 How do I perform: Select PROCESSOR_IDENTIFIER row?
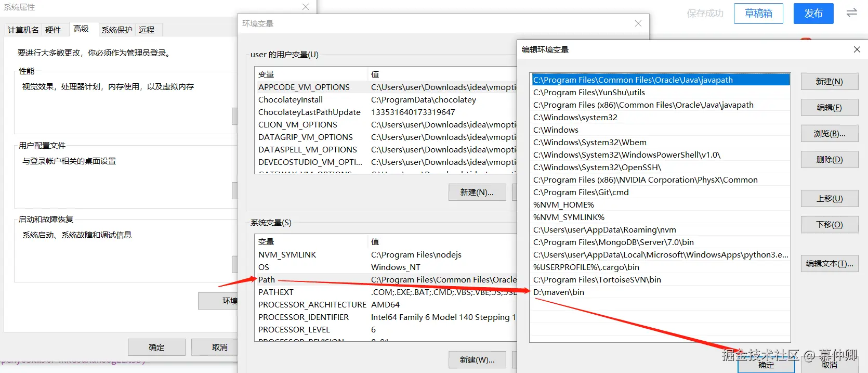click(x=386, y=317)
